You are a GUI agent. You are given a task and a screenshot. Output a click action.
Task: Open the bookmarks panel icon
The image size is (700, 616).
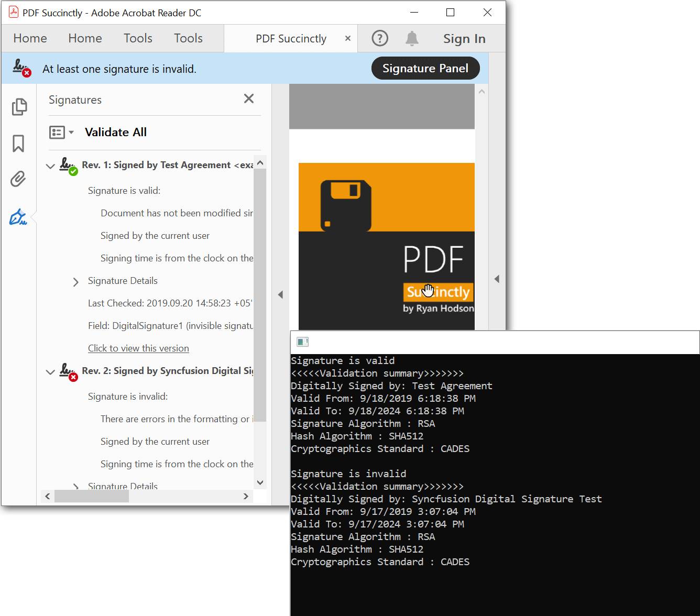click(x=18, y=144)
